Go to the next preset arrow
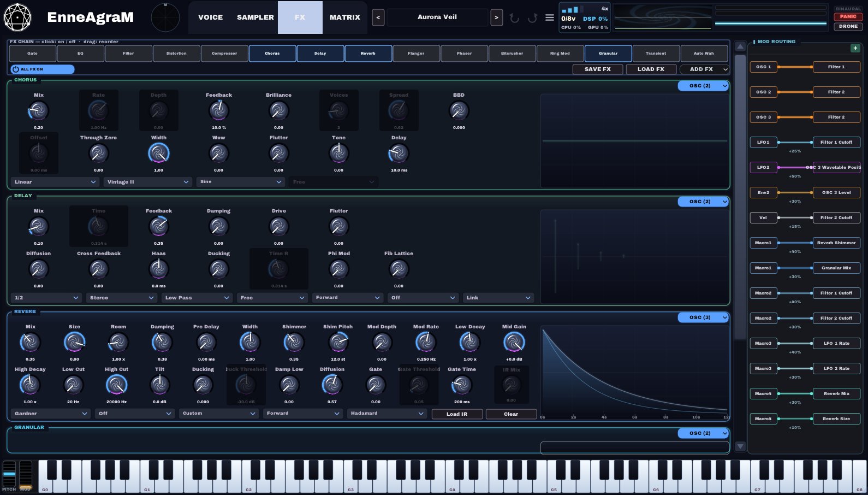The image size is (868, 495). [x=496, y=17]
